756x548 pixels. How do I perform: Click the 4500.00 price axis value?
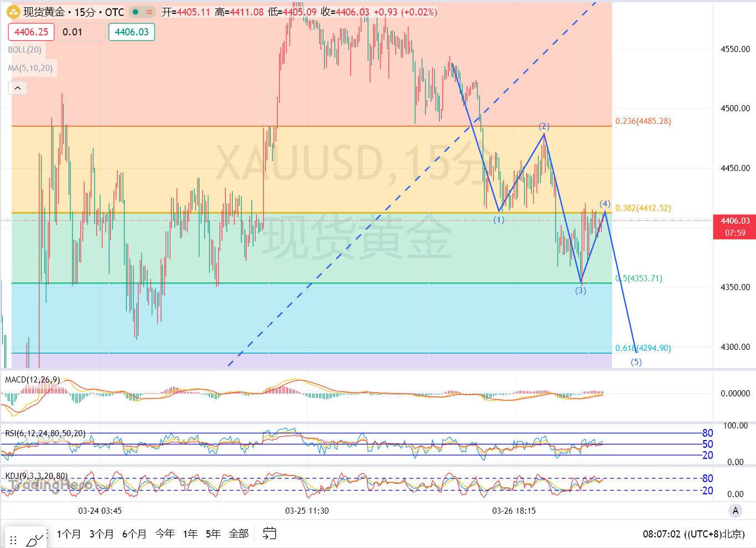click(x=736, y=108)
